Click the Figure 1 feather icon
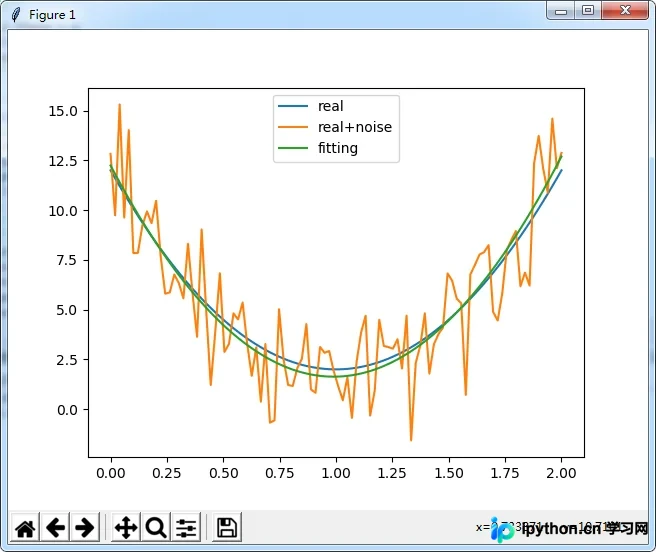656x552 pixels. point(16,15)
